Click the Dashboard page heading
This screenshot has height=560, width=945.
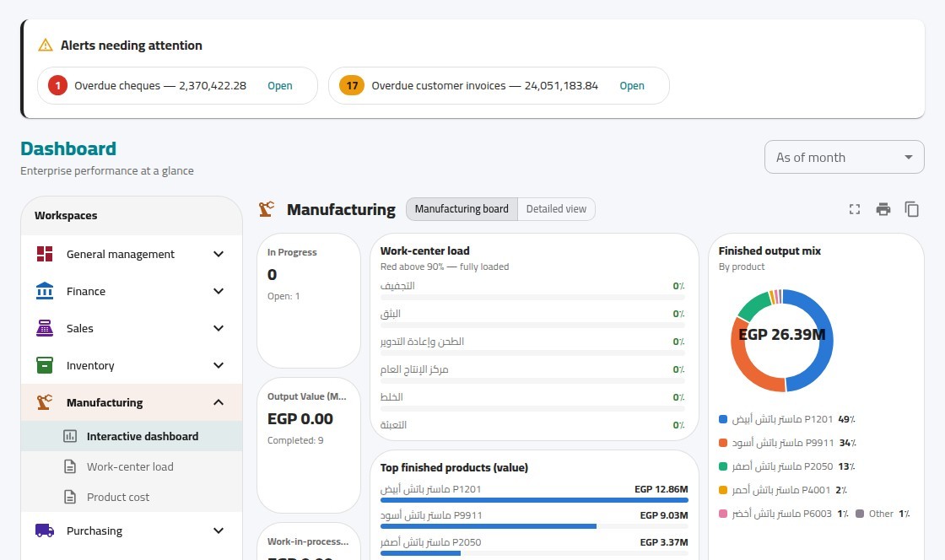pos(68,148)
